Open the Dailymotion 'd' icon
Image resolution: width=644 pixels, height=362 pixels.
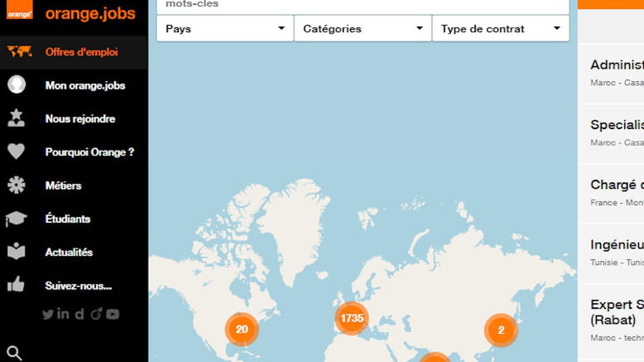[x=80, y=314]
